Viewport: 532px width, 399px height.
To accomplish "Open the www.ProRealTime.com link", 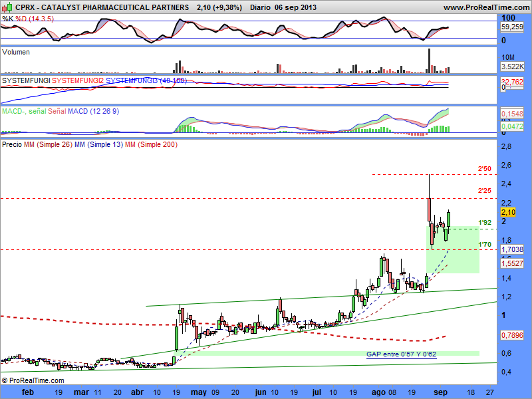I will 486,7.
